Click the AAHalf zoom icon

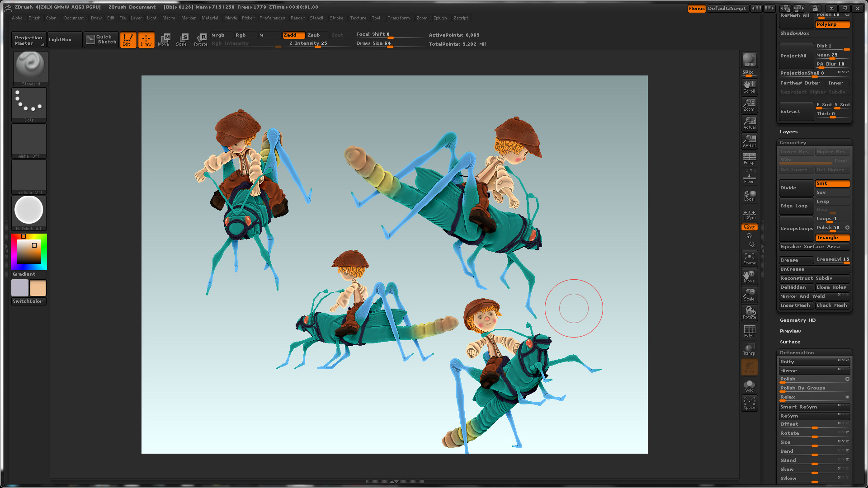(x=749, y=141)
